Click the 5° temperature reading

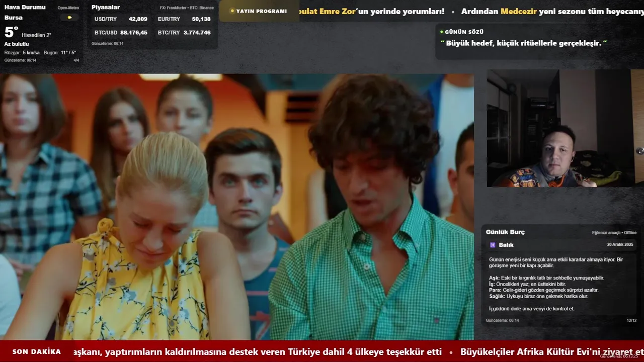(x=11, y=32)
